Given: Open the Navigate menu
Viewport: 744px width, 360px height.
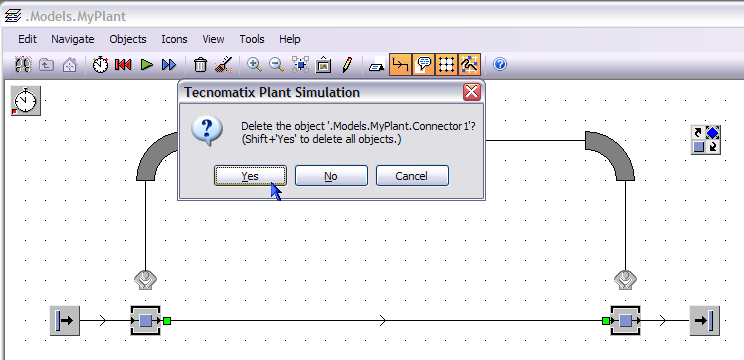Looking at the screenshot, I should click(73, 39).
